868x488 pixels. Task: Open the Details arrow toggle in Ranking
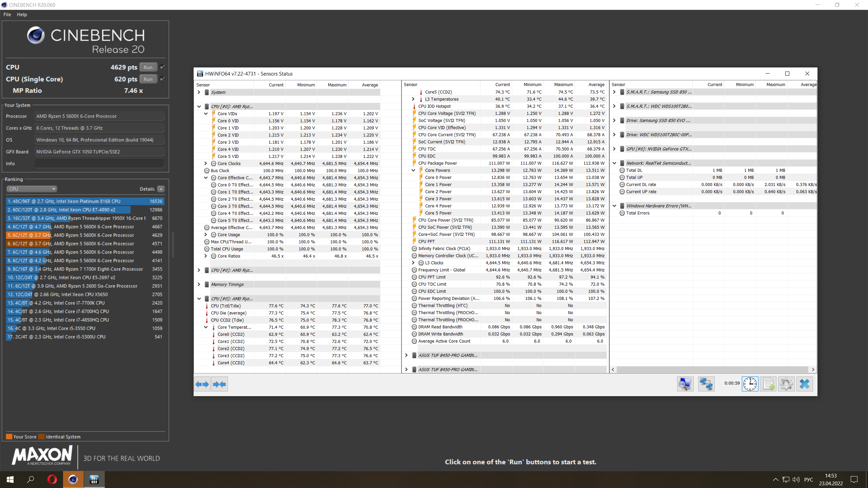161,189
